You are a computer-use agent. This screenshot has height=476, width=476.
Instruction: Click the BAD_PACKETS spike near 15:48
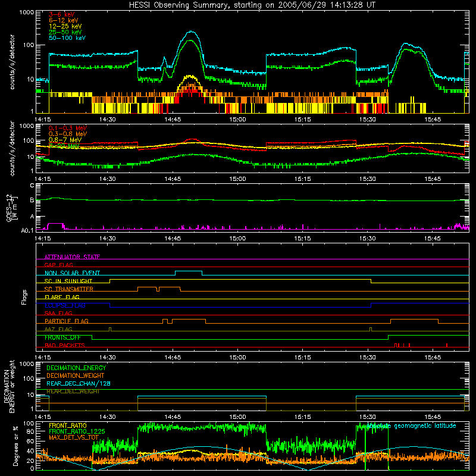(447, 345)
